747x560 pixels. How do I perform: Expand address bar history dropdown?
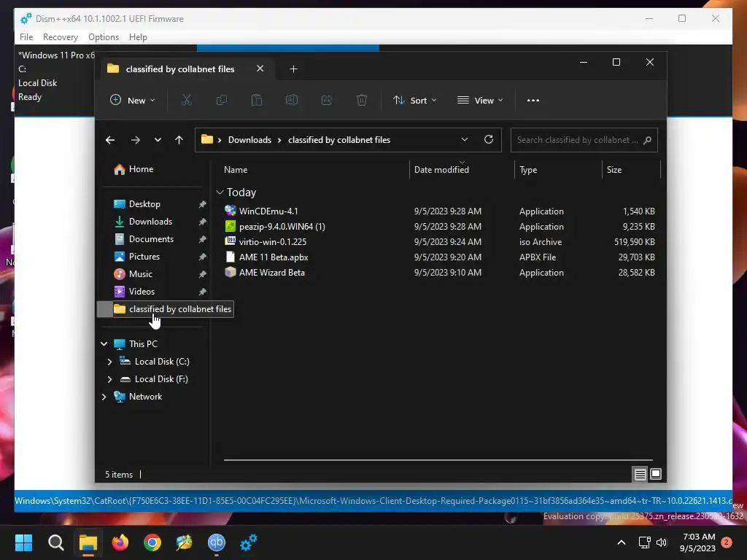[x=465, y=139]
